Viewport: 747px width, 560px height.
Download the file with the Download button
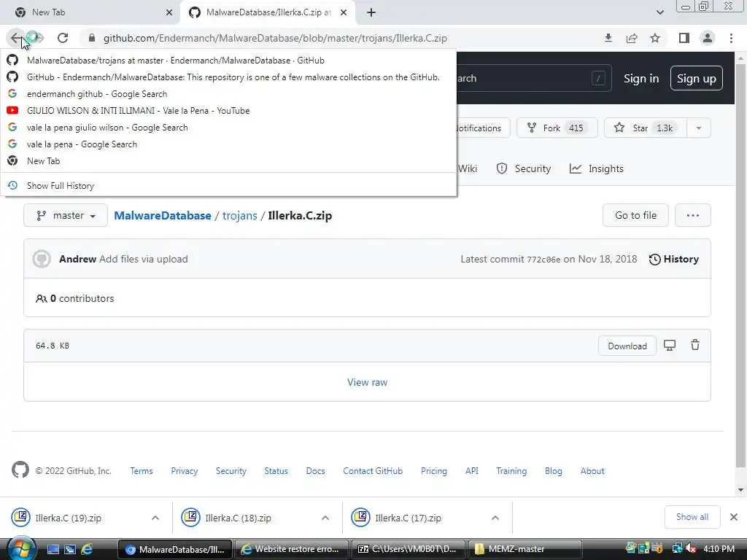tap(627, 346)
